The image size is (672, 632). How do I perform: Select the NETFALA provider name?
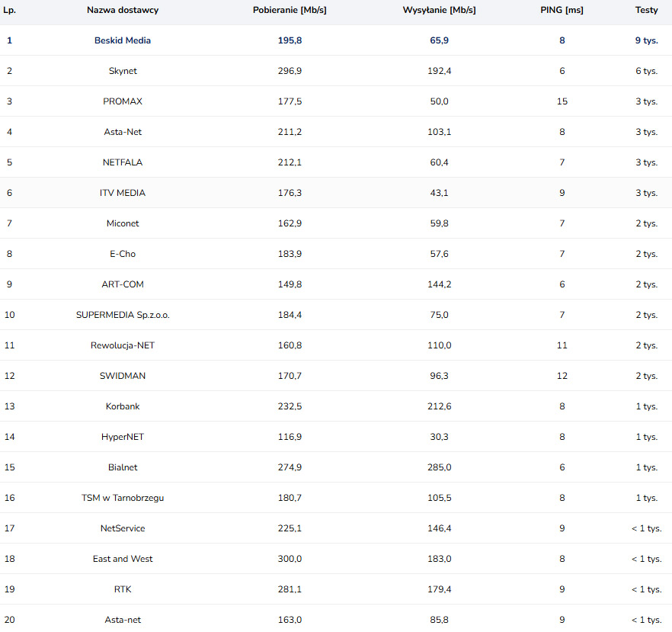pos(123,162)
